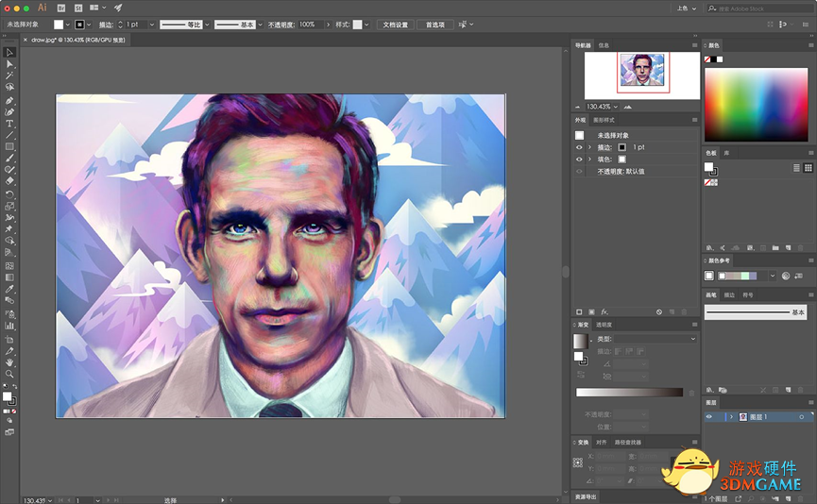Viewport: 817px width, 504px height.
Task: Switch to the 库 tab
Action: (x=726, y=153)
